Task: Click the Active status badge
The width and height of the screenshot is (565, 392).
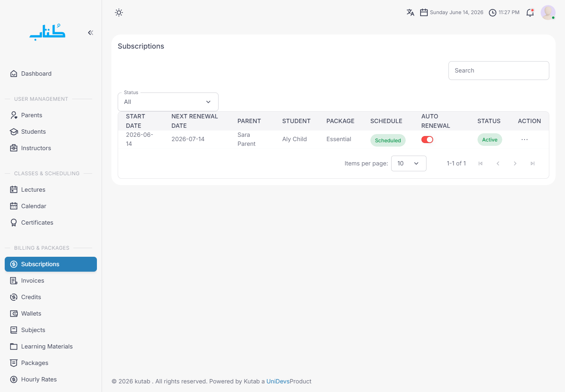Action: 490,140
